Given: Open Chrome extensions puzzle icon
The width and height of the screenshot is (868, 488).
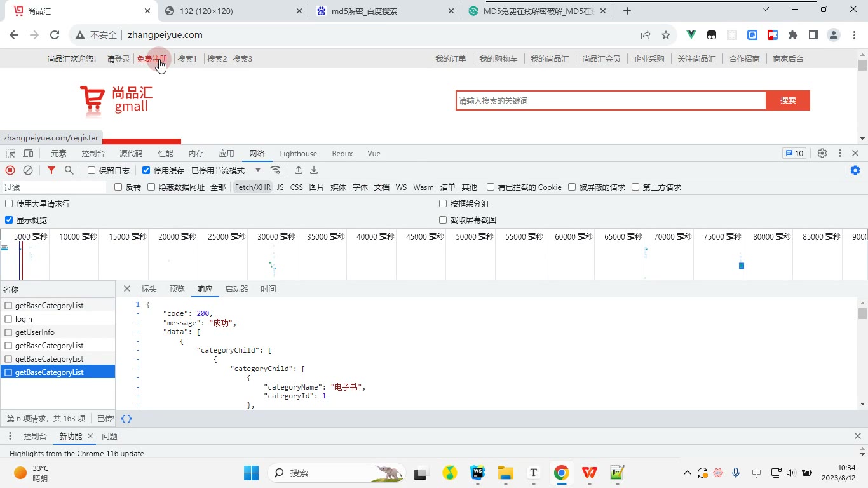Looking at the screenshot, I should 793,35.
